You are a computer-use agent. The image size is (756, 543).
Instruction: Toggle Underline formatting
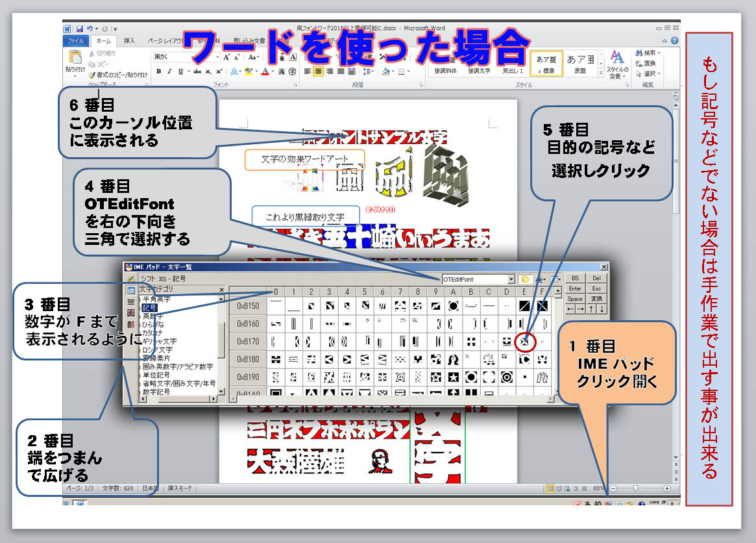click(180, 71)
